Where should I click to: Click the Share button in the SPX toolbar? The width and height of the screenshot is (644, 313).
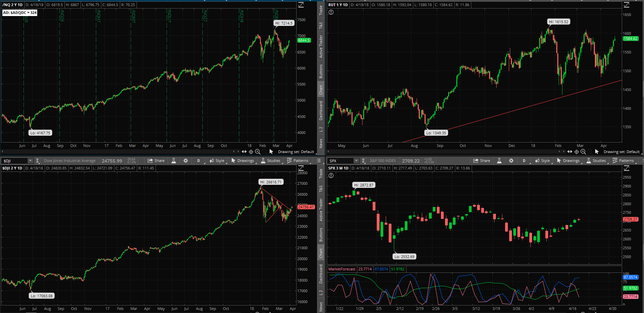482,161
